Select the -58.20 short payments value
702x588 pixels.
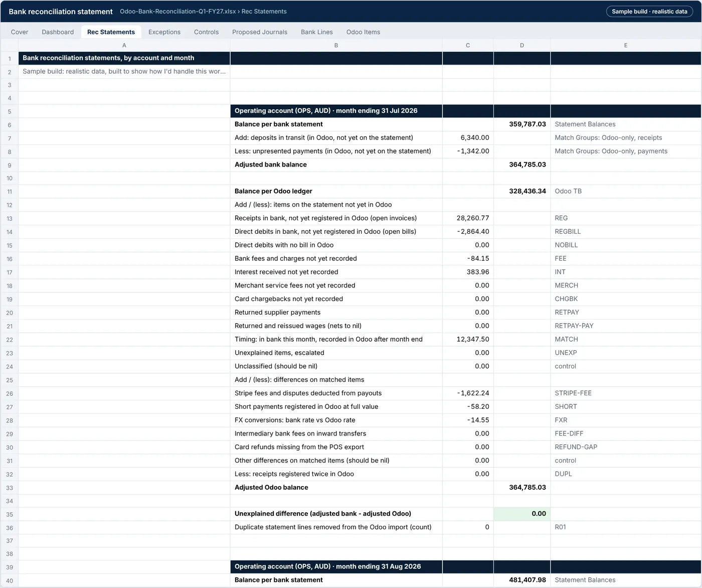[x=468, y=407]
